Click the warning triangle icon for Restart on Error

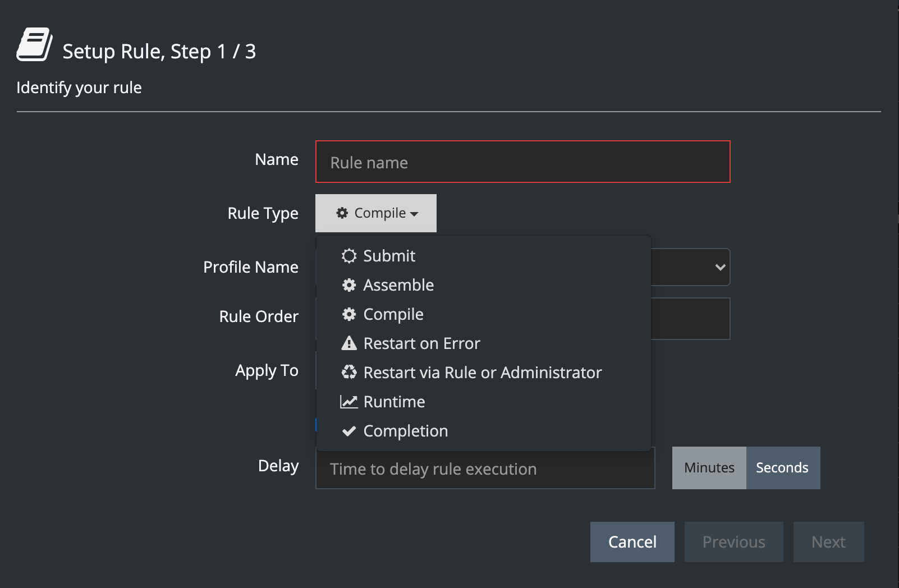click(x=349, y=343)
